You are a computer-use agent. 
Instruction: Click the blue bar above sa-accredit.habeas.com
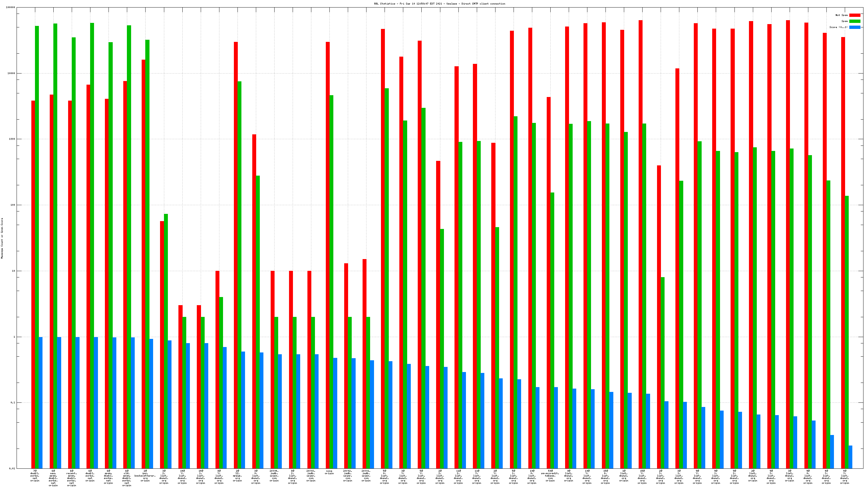[556, 428]
